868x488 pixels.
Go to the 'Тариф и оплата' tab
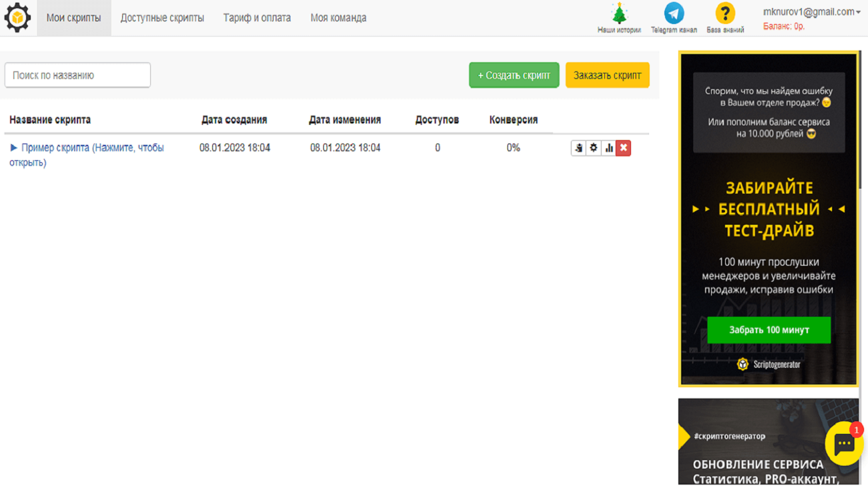257,18
